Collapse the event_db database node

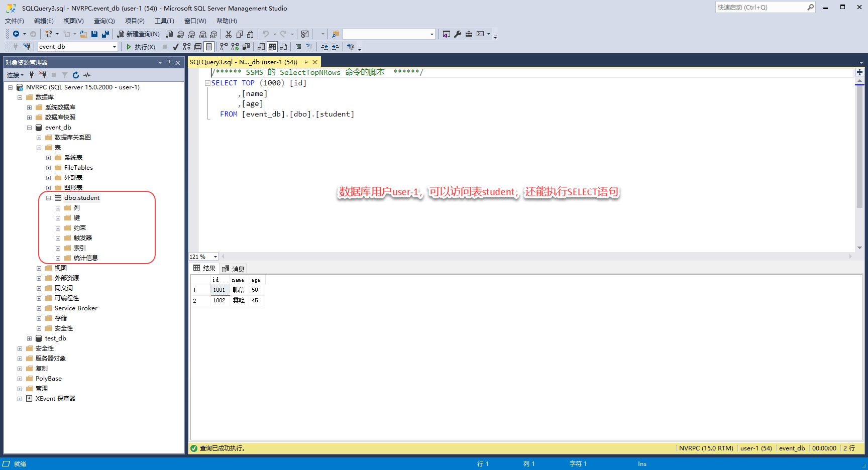(29, 128)
